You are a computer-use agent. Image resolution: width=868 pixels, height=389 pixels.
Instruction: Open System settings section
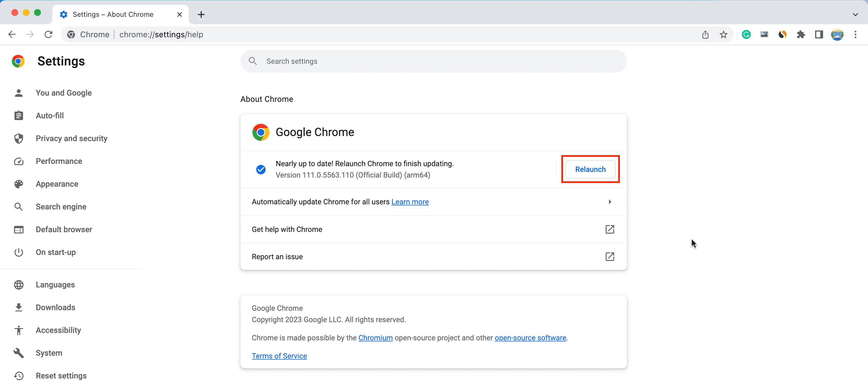pos(49,353)
